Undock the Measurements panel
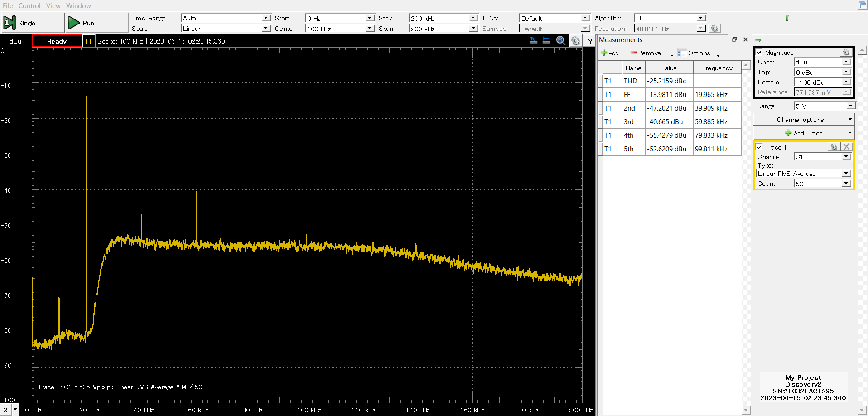Screen dimensions: 868x416 point(734,39)
